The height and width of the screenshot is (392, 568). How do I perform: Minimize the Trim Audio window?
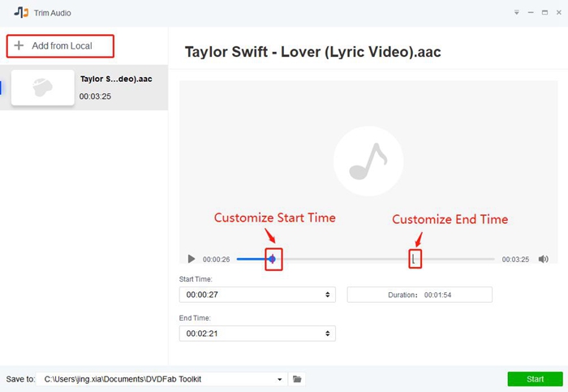pyautogui.click(x=532, y=13)
